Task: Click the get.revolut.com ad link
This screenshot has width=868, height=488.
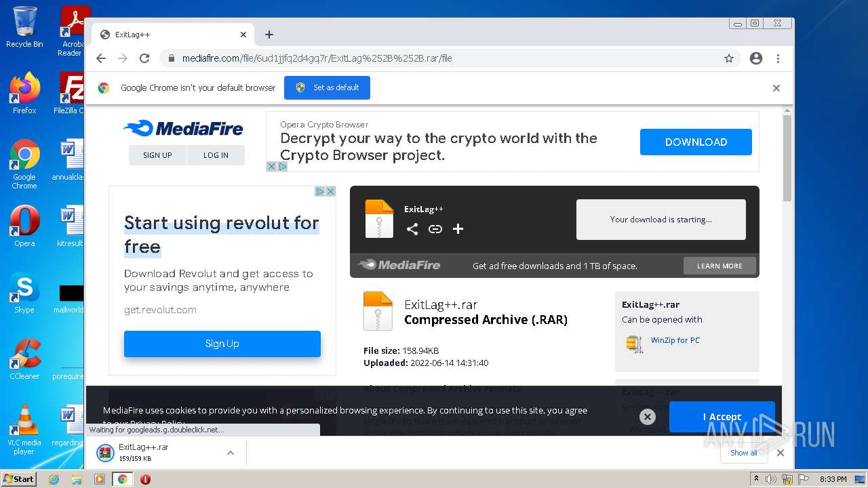Action: (160, 310)
